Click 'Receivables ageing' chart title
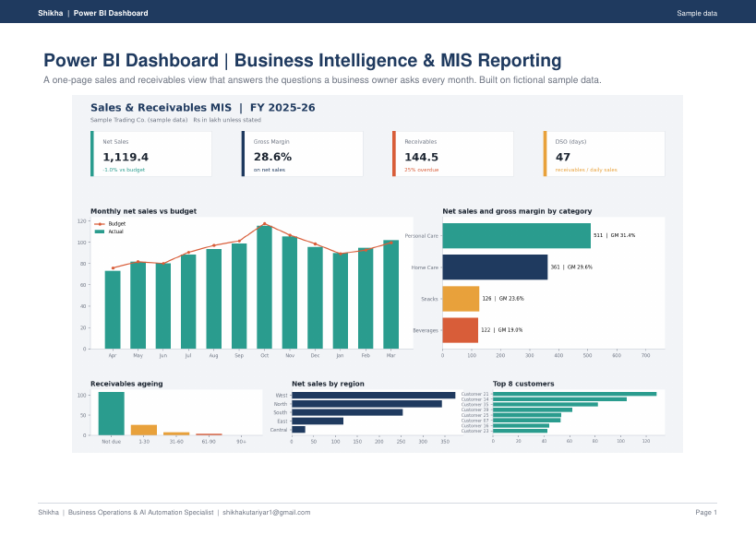Screen dimensions: 756x534 (x=126, y=384)
